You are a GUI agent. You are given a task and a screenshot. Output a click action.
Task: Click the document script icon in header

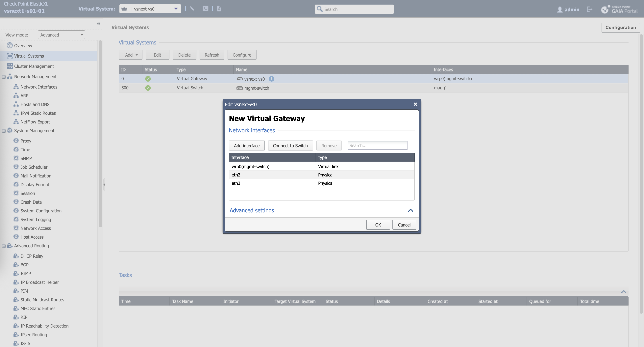coord(219,9)
